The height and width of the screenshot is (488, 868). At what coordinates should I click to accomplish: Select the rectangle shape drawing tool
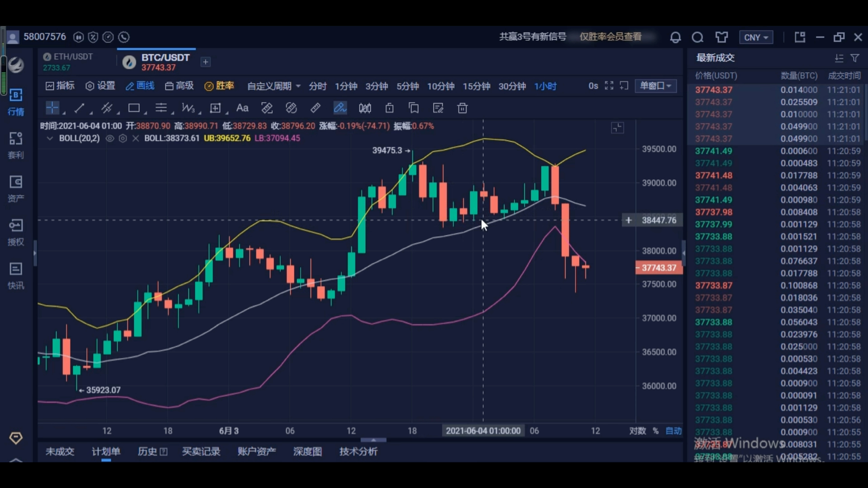[x=134, y=108]
